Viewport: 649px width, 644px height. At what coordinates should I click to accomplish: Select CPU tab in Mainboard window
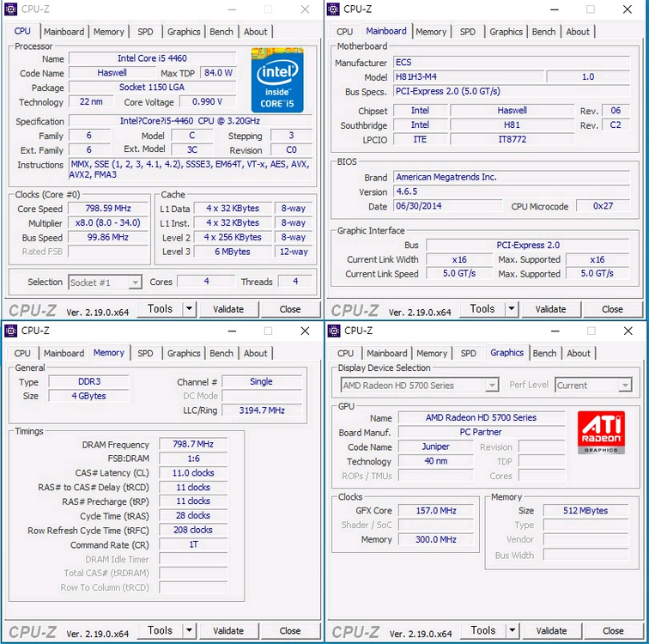click(344, 32)
